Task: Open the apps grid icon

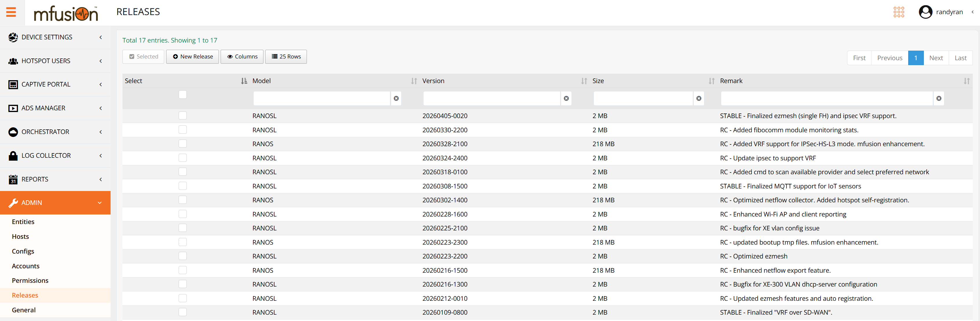Action: (899, 12)
